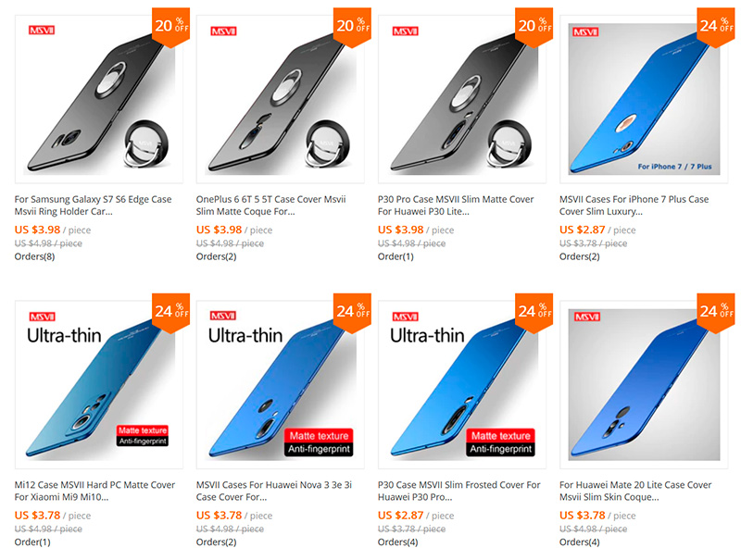Open the Huawei Mate 20 Lite case image
This screenshot has height=560, width=741.
tap(644, 384)
